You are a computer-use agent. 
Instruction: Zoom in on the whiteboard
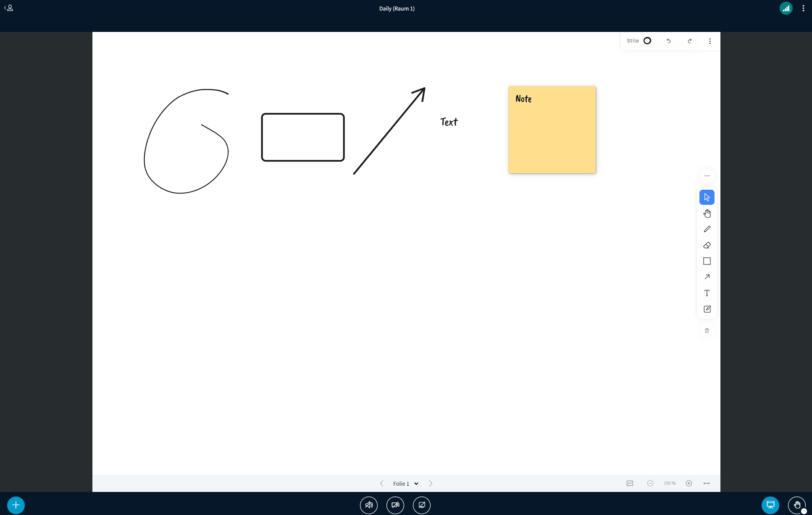pyautogui.click(x=689, y=484)
